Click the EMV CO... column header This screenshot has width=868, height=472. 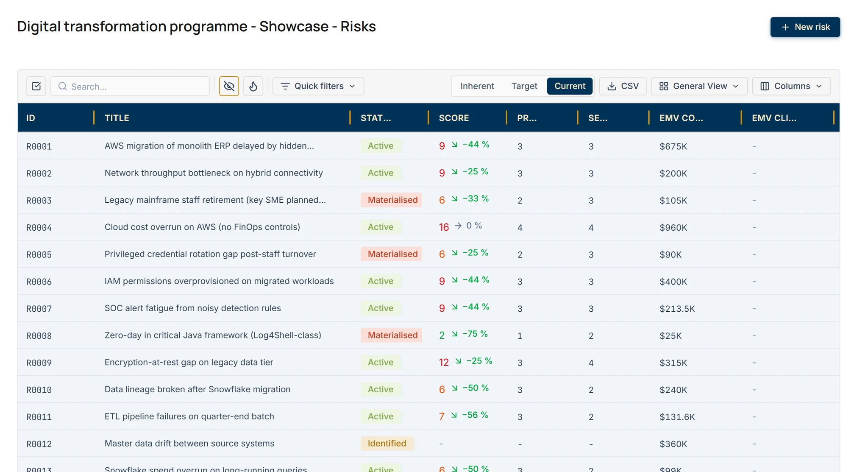[x=681, y=118]
